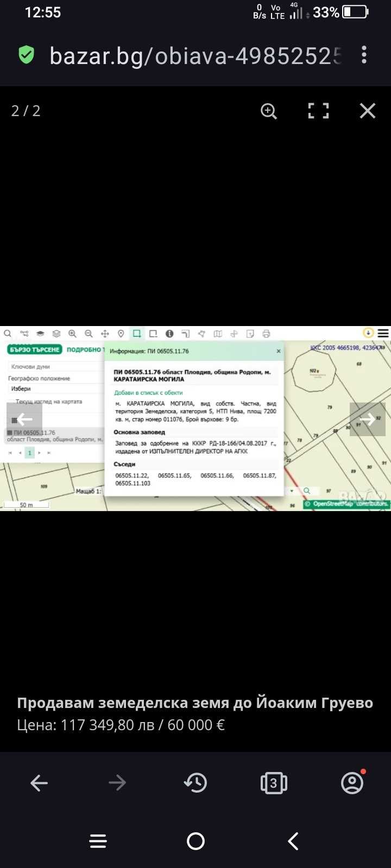Close the Информация ПИ 06505.11.76 popup

[279, 351]
